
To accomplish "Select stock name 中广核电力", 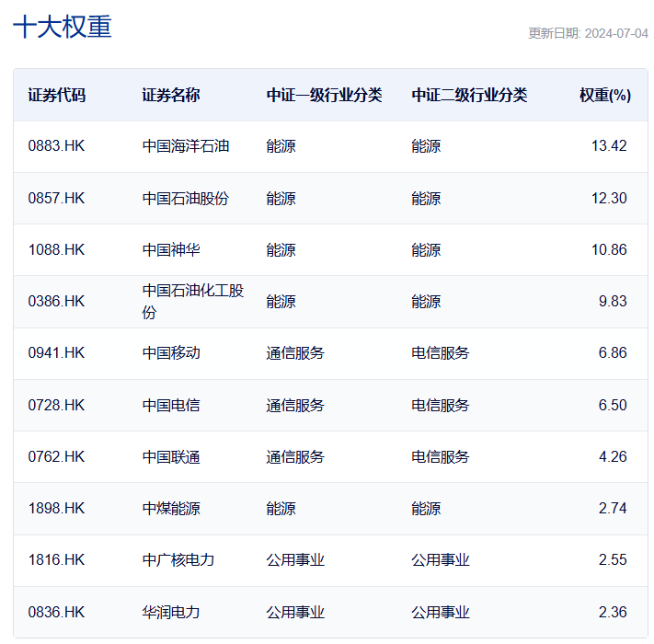I will click(178, 559).
